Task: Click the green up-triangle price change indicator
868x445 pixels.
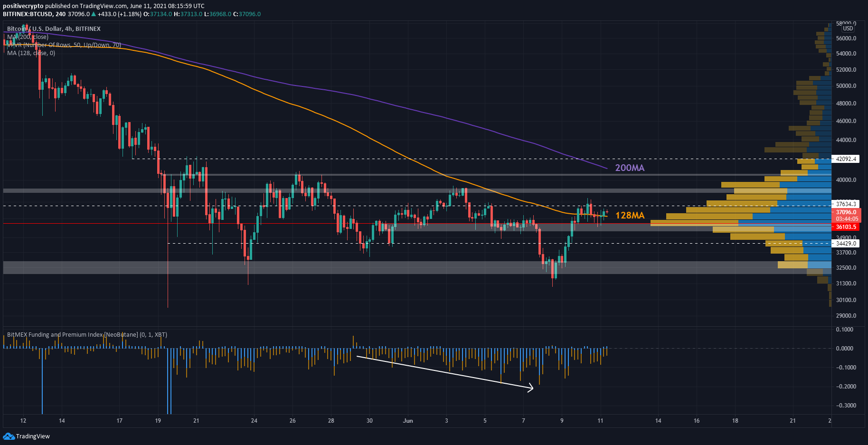Action: pos(94,14)
